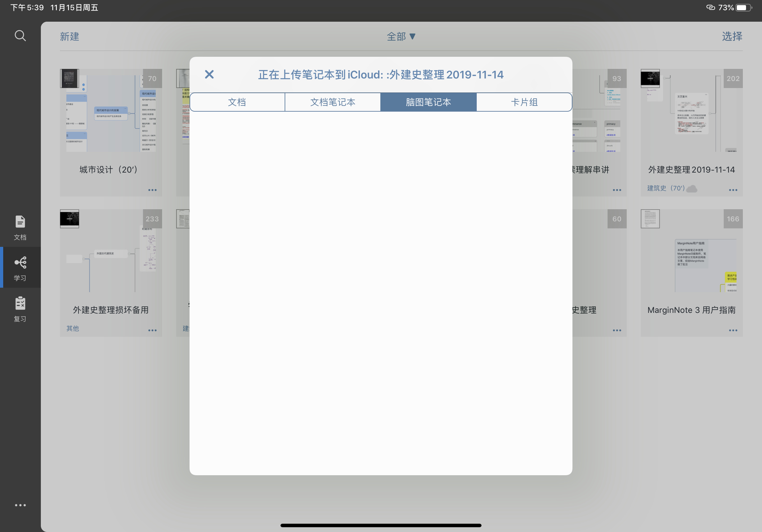Click the 外建史整理 2019-11-14 card title
This screenshot has height=532, width=762.
[x=692, y=170]
